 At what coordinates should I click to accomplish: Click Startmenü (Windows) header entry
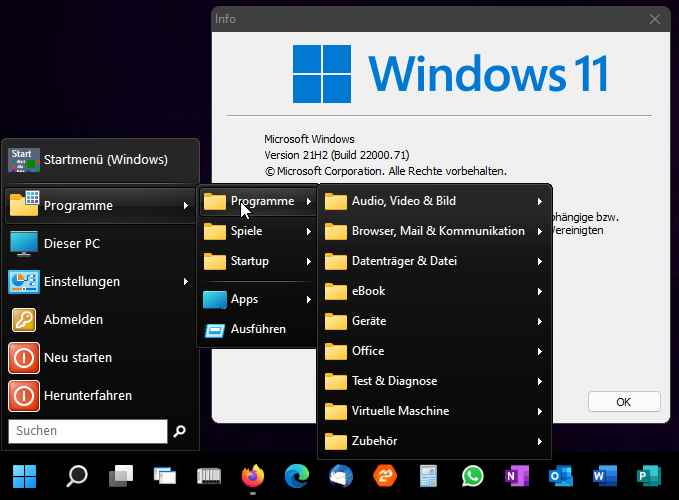pyautogui.click(x=101, y=160)
